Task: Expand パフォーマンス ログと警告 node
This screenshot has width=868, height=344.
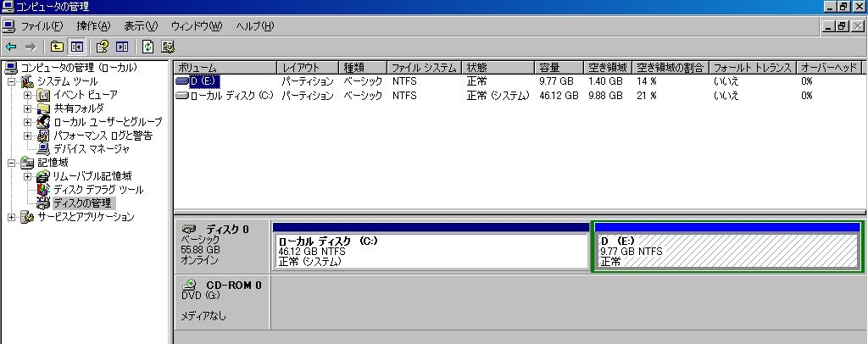Action: pos(28,136)
